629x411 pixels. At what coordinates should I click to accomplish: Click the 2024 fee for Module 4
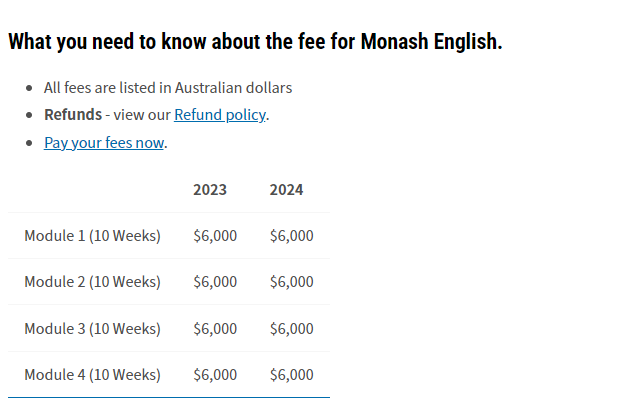coord(291,374)
